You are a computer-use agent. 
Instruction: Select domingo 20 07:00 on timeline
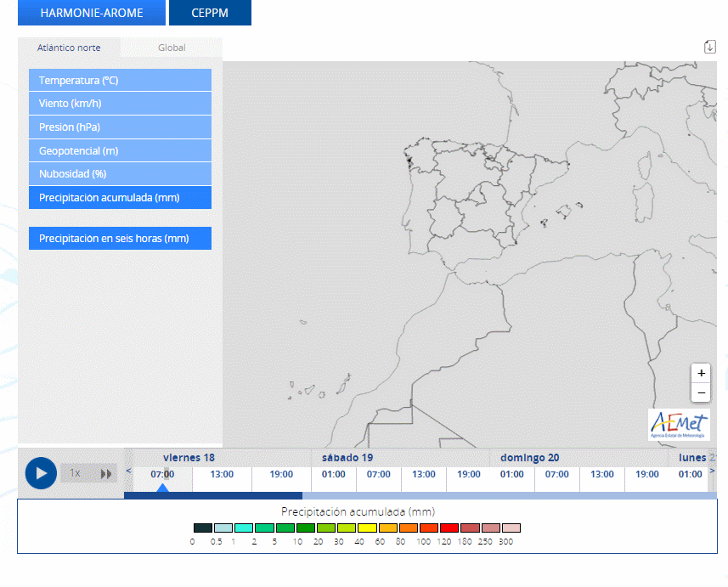click(x=556, y=474)
